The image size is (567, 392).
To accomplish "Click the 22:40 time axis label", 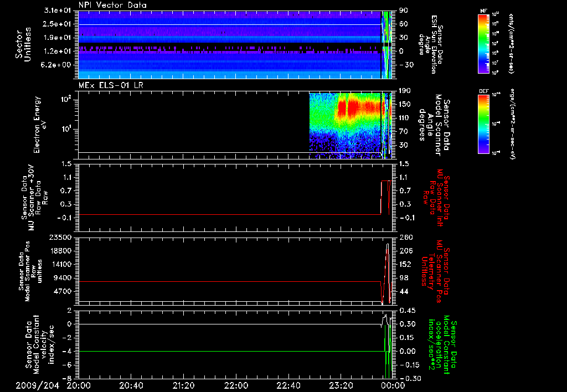I will tap(288, 385).
